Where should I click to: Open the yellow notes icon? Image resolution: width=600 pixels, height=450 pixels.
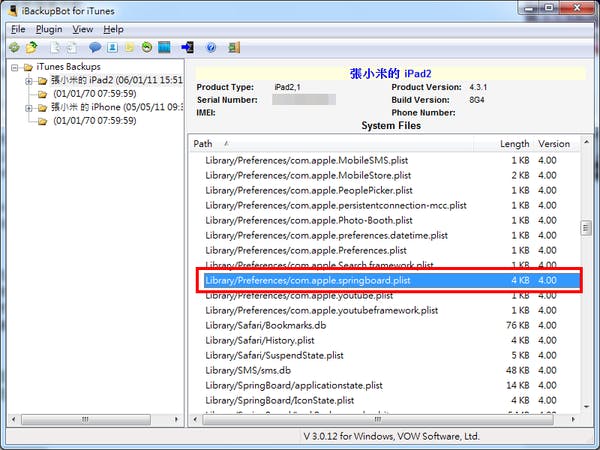pos(129,47)
